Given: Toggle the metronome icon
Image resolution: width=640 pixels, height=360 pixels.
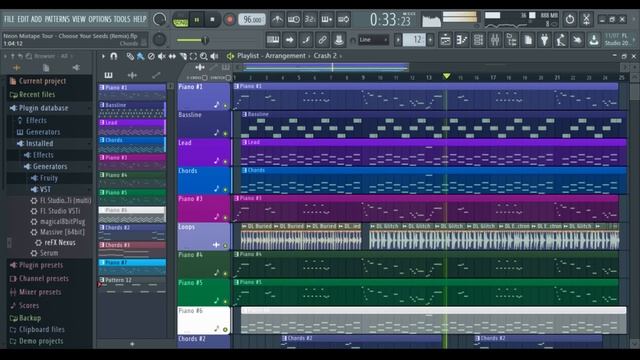Looking at the screenshot, I should 277,19.
